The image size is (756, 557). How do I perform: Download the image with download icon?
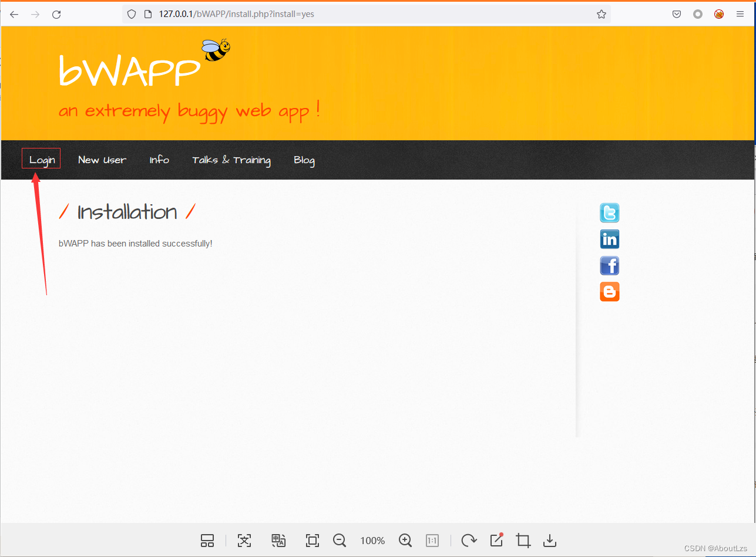point(550,541)
